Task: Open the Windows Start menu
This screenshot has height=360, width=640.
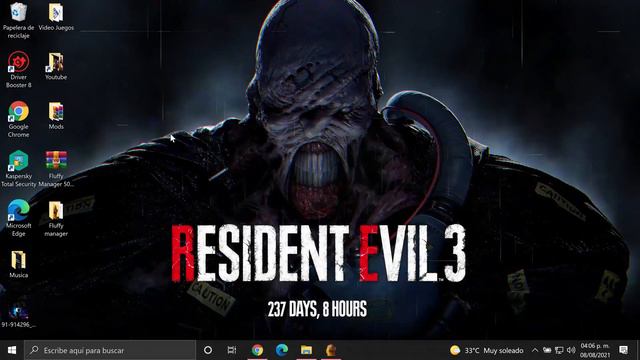Action: 12,350
